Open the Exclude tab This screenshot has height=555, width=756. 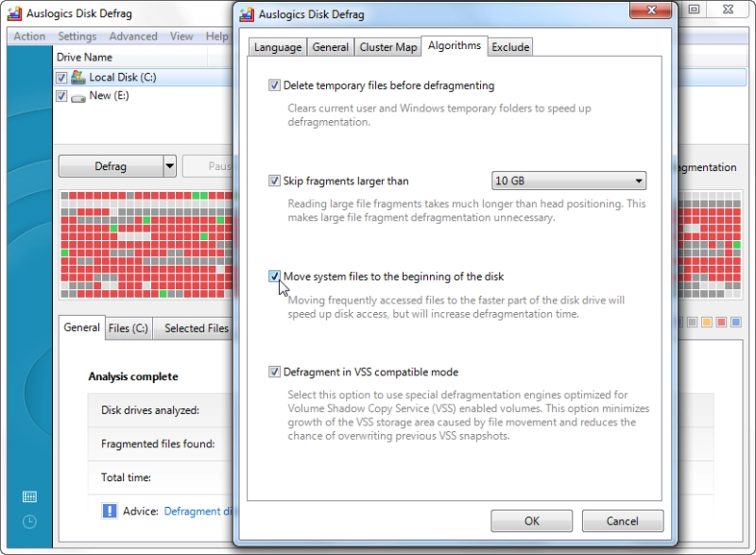[x=510, y=47]
